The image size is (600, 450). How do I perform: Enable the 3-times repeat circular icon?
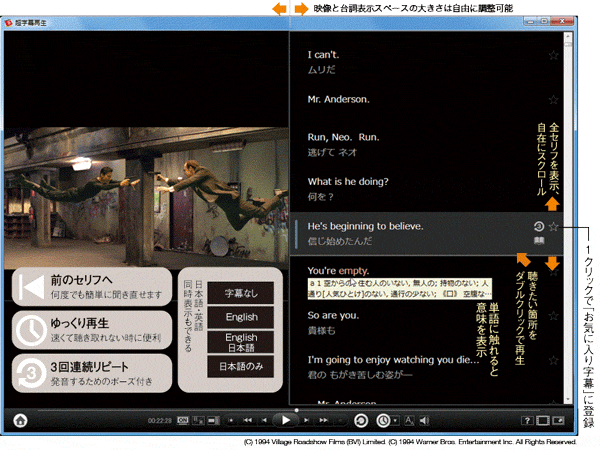(361, 421)
